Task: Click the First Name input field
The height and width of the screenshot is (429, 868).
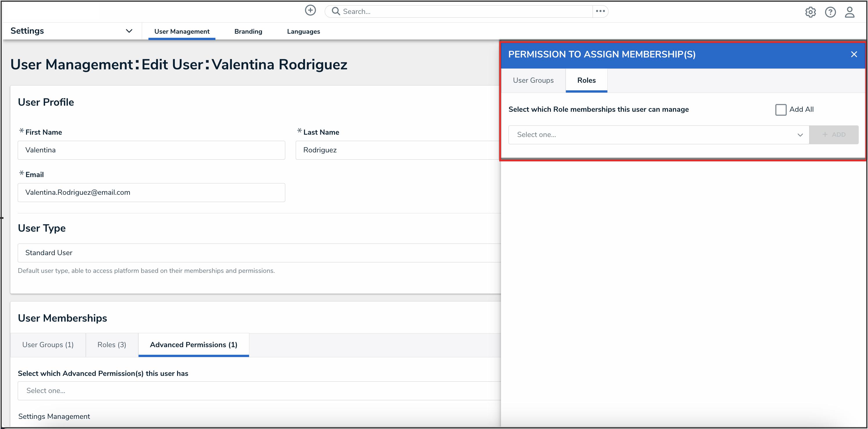Action: pyautogui.click(x=151, y=150)
